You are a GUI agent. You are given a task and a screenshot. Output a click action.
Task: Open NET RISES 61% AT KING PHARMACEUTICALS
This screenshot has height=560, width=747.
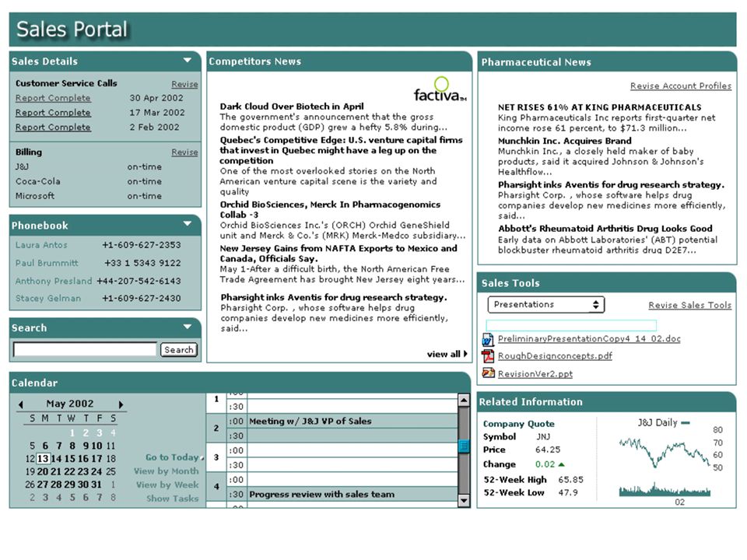coord(600,107)
